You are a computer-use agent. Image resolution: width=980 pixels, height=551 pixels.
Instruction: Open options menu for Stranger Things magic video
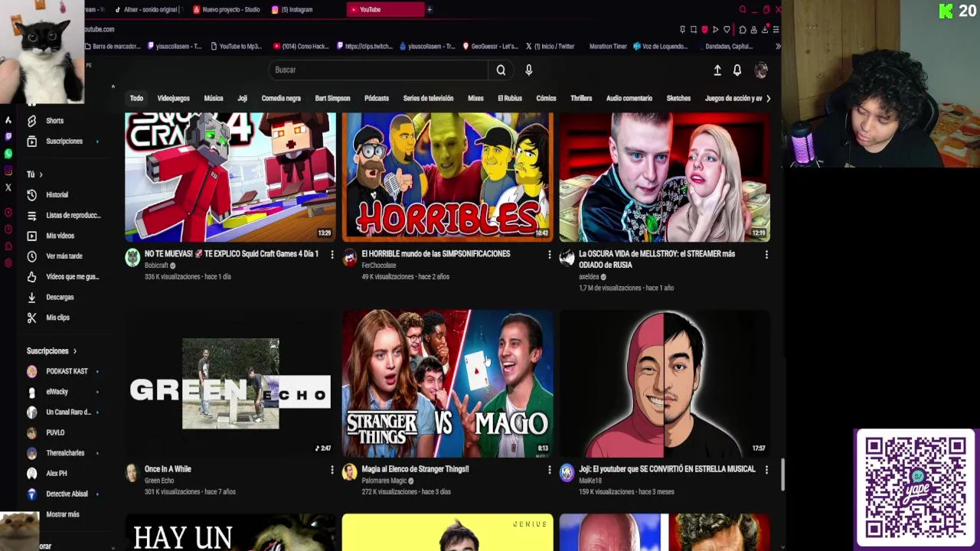[x=549, y=469]
